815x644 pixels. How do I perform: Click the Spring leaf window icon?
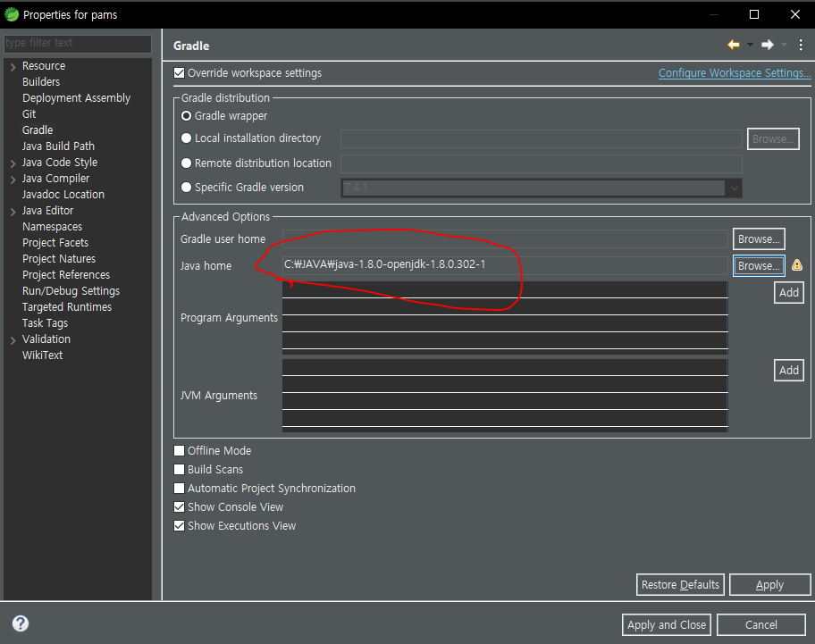pos(12,14)
